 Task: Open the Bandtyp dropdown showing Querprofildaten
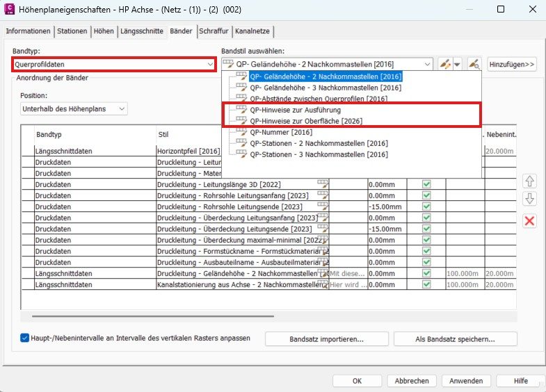pos(114,65)
